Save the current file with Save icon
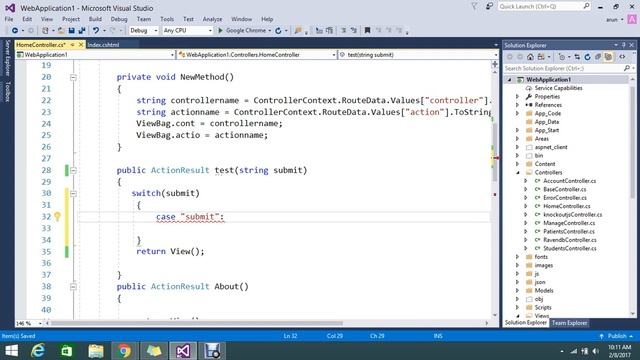This screenshot has width=640, height=360. point(71,31)
